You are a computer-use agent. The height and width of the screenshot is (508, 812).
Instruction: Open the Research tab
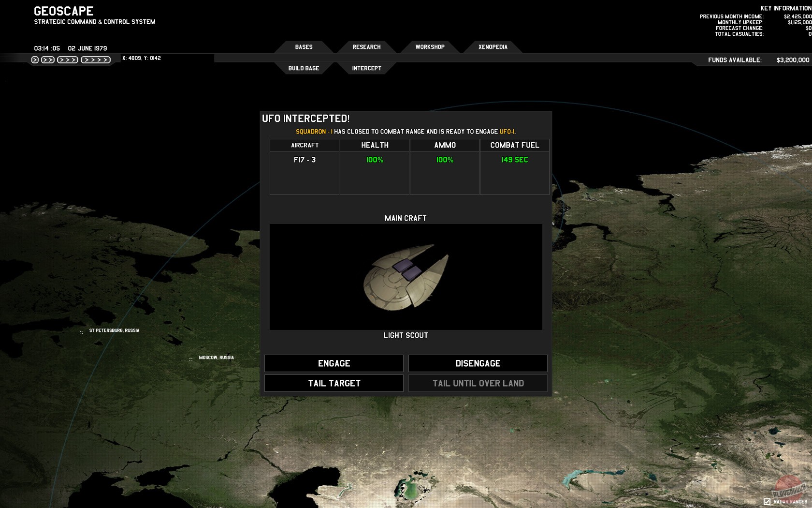(366, 47)
